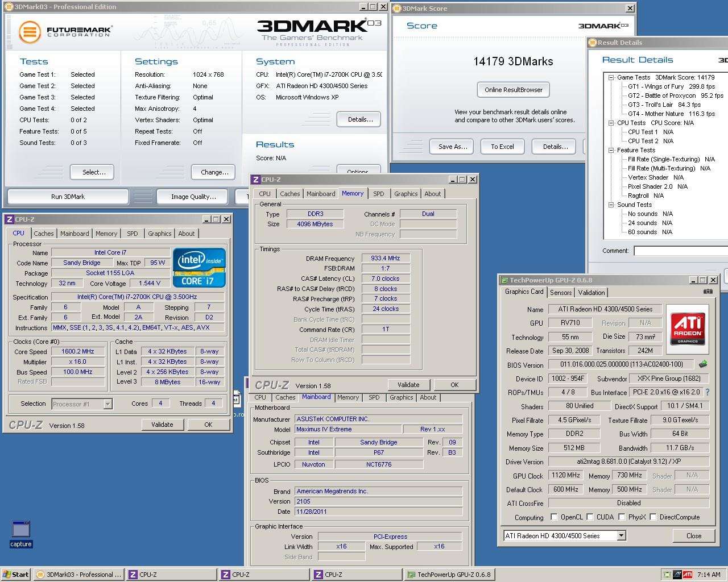Open the Processor #1 selection dropdown

[107, 404]
